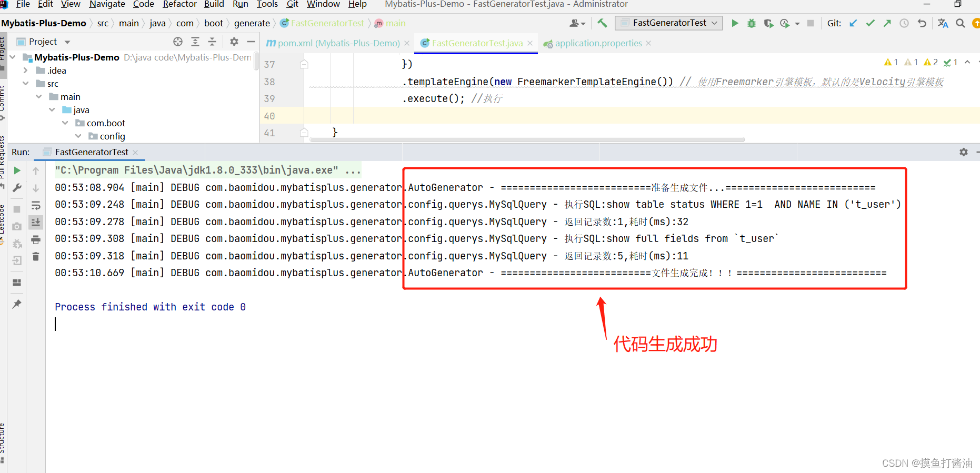The image size is (980, 473).
Task: Commit changes with Git checkmark icon
Action: [870, 23]
